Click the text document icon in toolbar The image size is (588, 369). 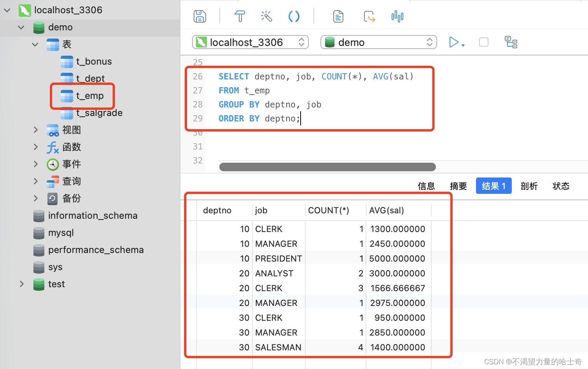pyautogui.click(x=338, y=16)
